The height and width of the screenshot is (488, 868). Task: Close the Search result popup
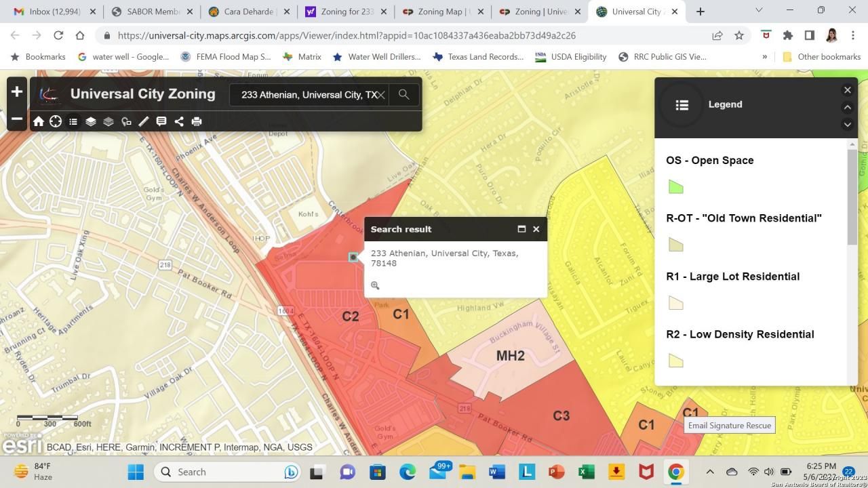click(536, 229)
